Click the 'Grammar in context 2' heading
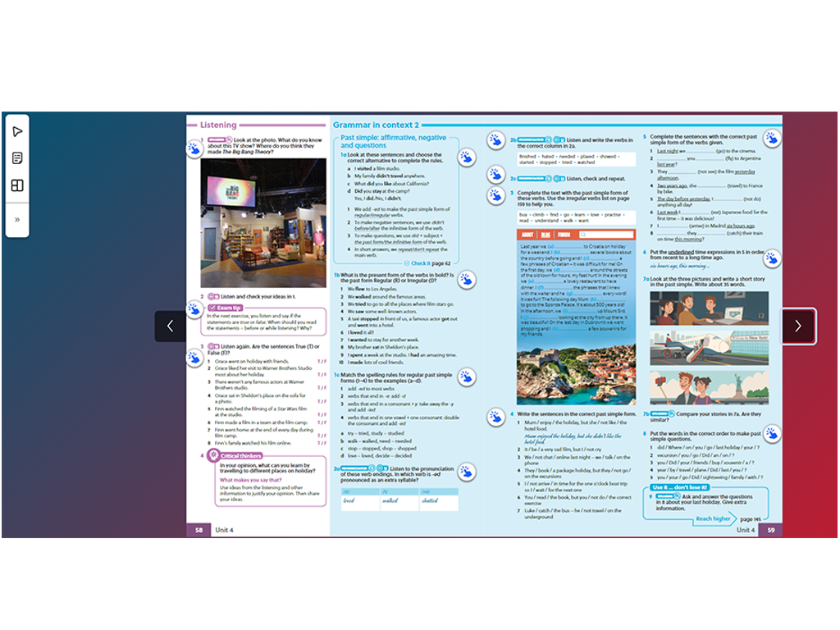This screenshot has width=840, height=630. pos(376,125)
